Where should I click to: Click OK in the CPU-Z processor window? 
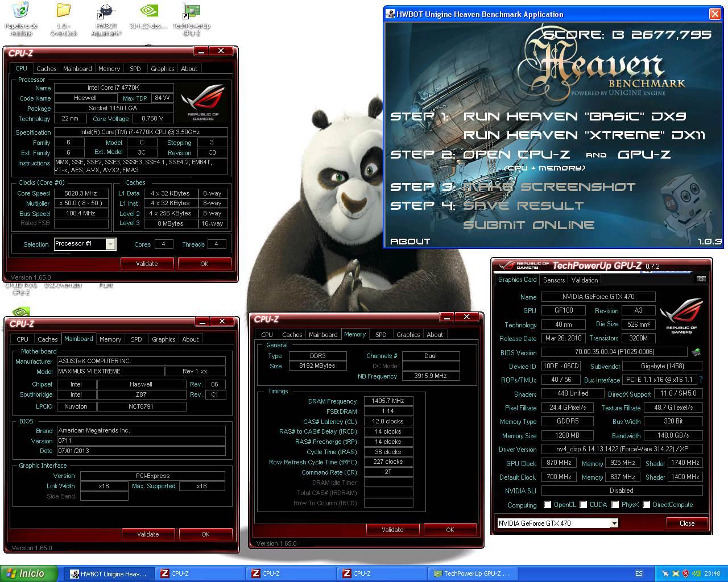tap(204, 264)
